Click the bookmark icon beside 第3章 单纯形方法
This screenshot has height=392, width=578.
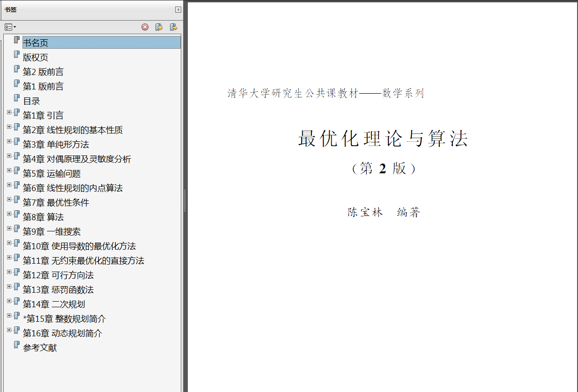click(x=17, y=142)
